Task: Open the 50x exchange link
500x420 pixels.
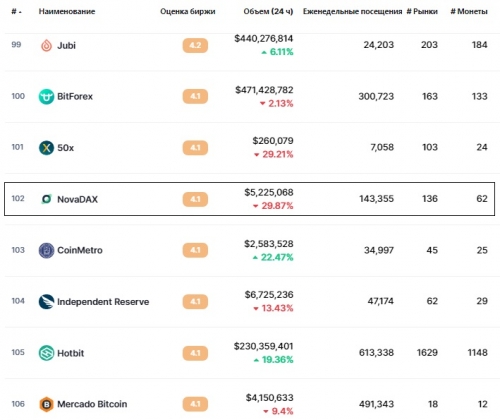Action: (x=65, y=148)
